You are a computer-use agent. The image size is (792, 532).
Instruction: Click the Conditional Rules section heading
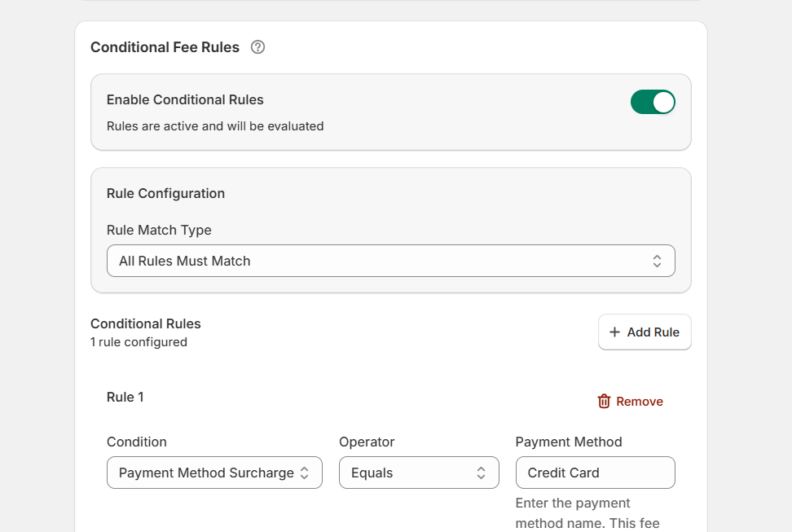click(146, 323)
